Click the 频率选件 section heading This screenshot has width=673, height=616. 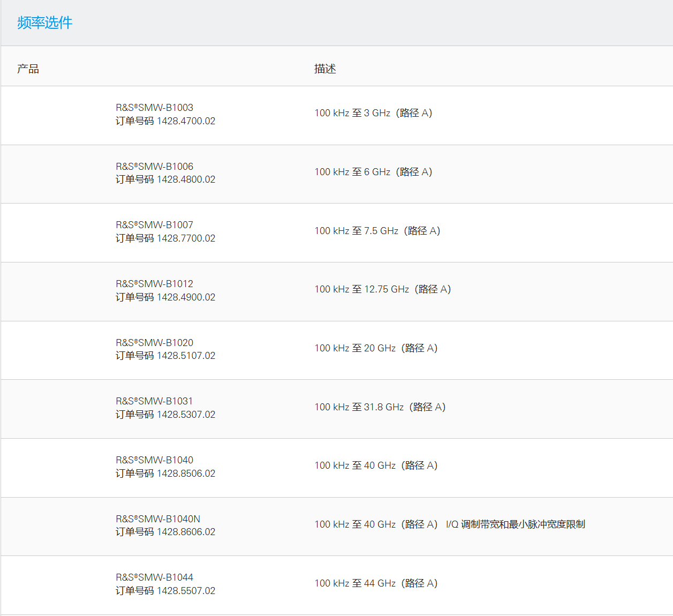pos(44,22)
